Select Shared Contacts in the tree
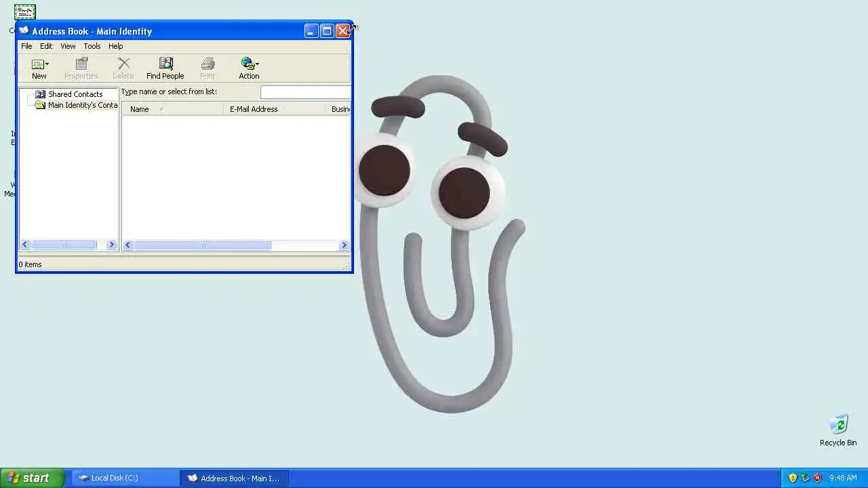The height and width of the screenshot is (488, 868). (x=75, y=94)
